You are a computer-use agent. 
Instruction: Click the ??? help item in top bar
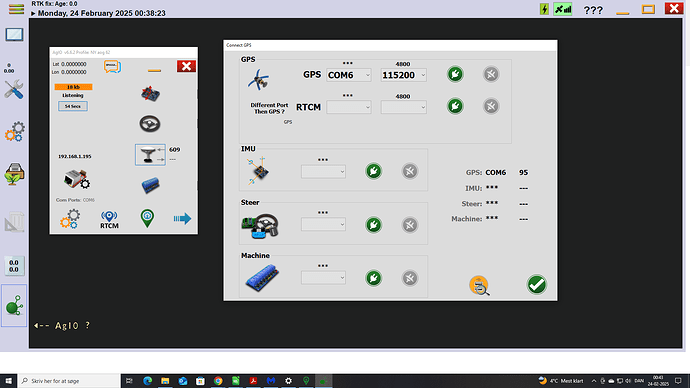[x=593, y=10]
